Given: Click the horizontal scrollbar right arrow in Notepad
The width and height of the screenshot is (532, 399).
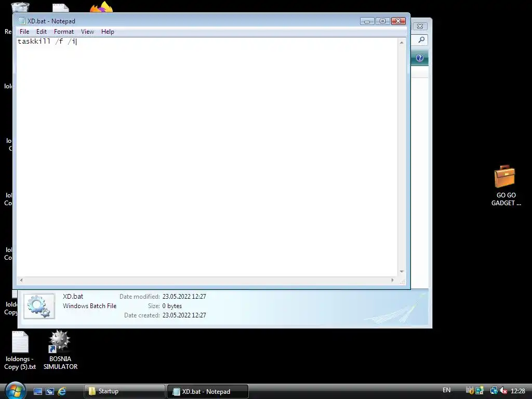Looking at the screenshot, I should pos(393,280).
